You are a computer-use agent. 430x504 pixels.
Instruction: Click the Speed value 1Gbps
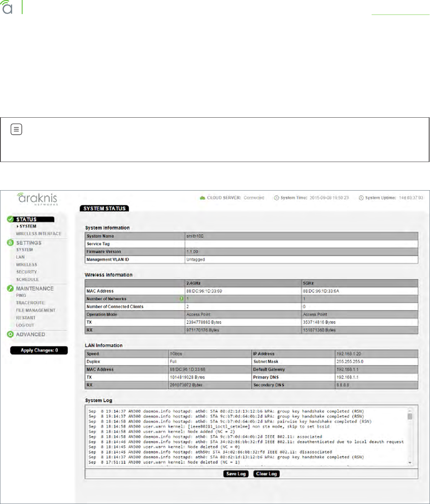click(x=176, y=353)
